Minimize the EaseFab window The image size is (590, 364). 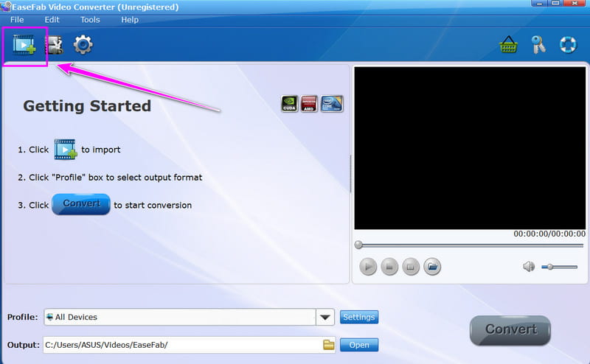point(539,4)
